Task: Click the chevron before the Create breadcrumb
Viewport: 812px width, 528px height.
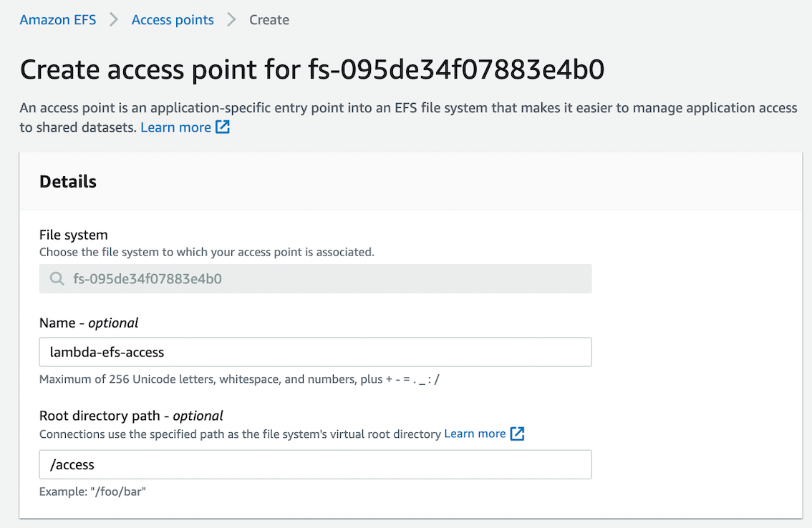Action: coord(231,20)
